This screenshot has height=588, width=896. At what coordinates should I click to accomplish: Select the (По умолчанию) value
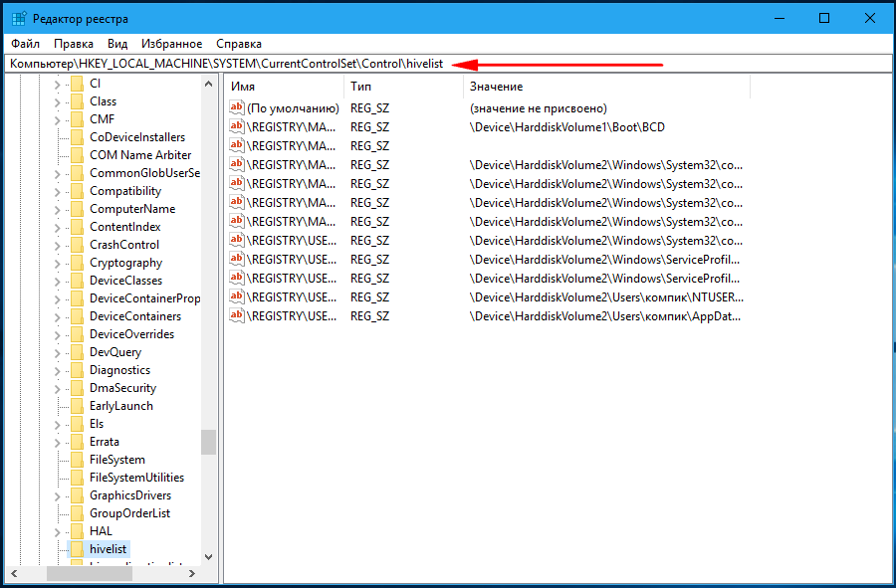pyautogui.click(x=293, y=108)
